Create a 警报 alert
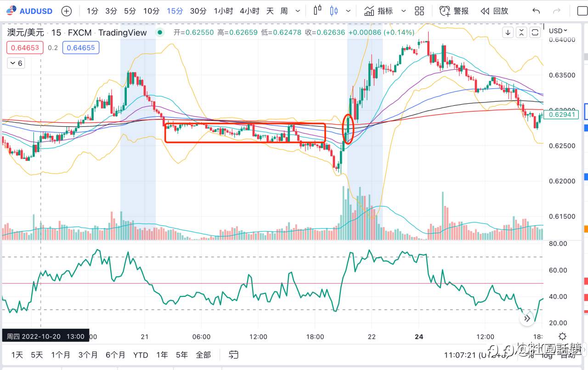Image resolution: width=588 pixels, height=370 pixels. 454,11
